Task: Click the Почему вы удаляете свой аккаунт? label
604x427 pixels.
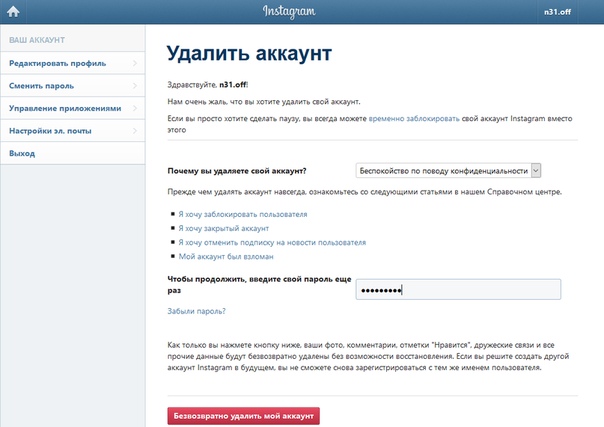Action: 237,171
